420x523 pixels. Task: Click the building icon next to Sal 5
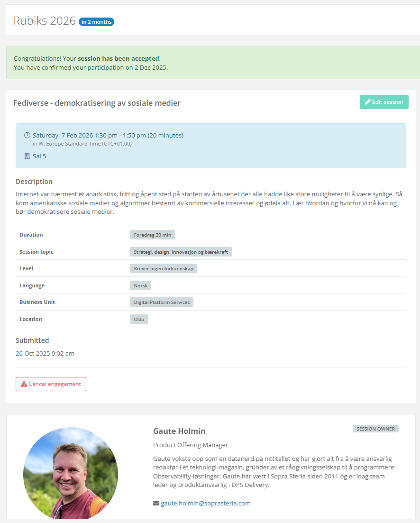click(27, 156)
